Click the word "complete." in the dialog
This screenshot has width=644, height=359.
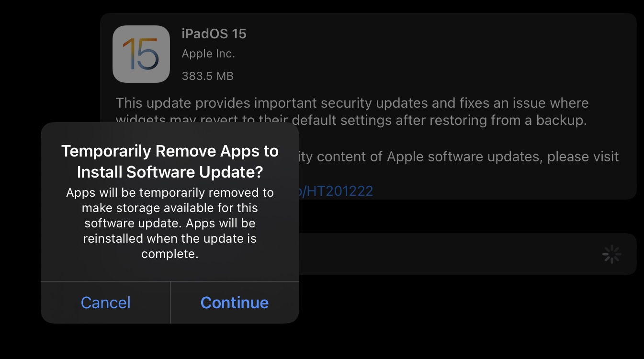(x=169, y=254)
